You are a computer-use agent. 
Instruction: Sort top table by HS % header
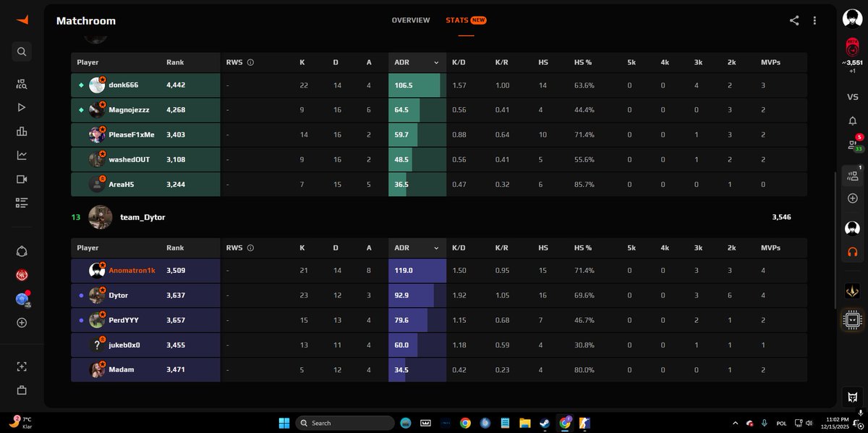click(x=583, y=62)
